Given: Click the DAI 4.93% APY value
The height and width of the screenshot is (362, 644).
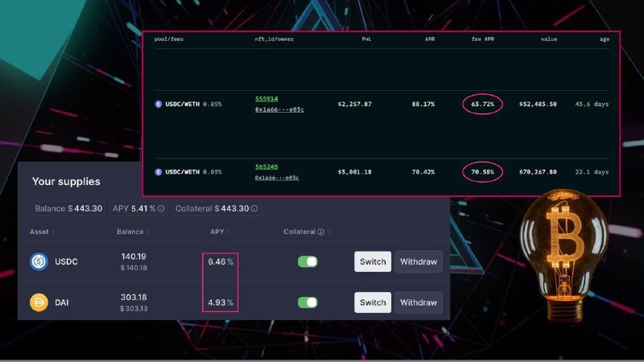Looking at the screenshot, I should tap(220, 302).
